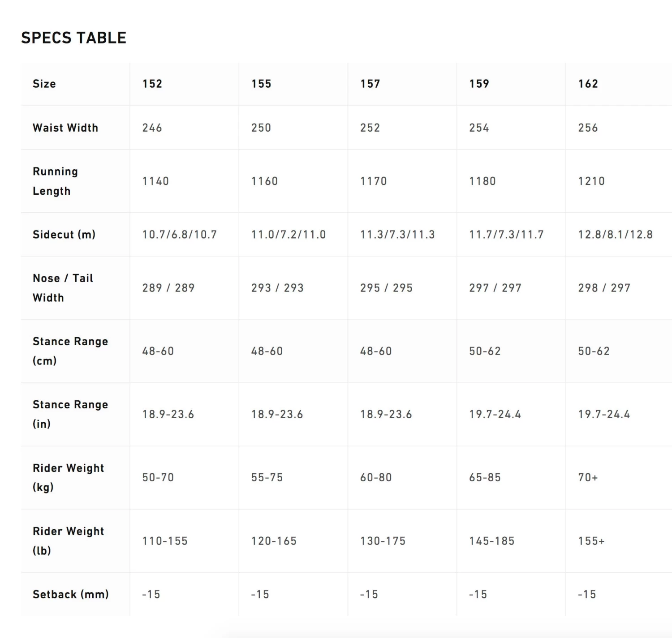Viewport: 672px width, 638px height.
Task: Click the 12.8/8.1/12.8 sidecut cell
Action: pyautogui.click(x=615, y=235)
